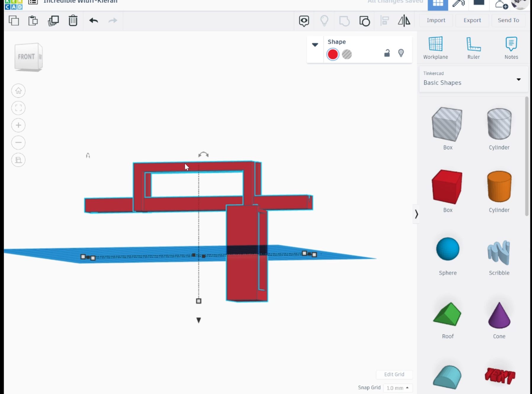The image size is (532, 394).
Task: Hide the selected shape using the lightbulb
Action: [401, 53]
